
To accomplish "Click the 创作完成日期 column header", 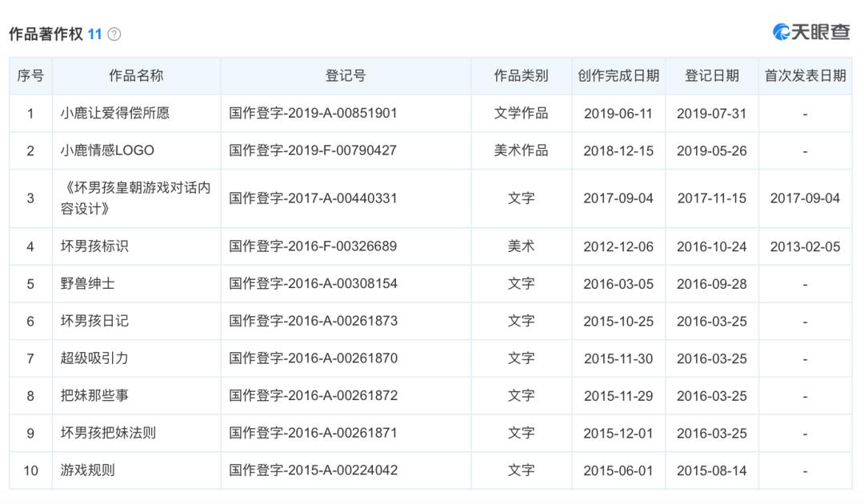I will click(618, 76).
